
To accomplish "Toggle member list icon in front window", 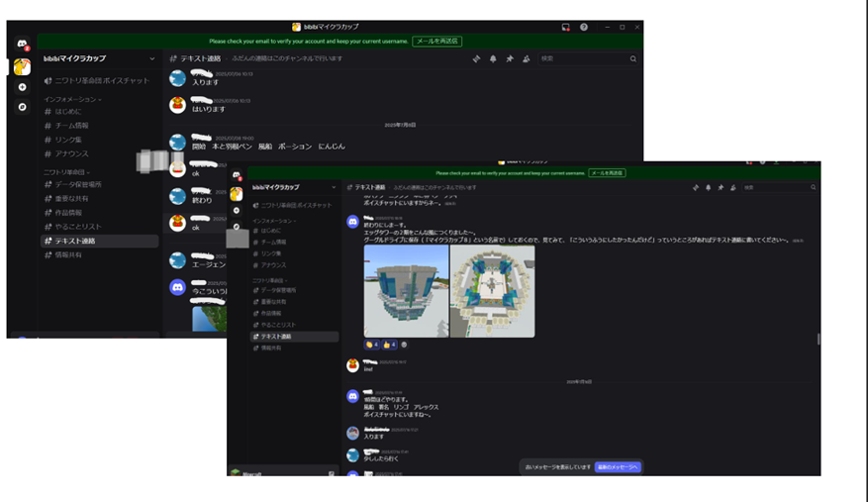I will click(x=733, y=188).
